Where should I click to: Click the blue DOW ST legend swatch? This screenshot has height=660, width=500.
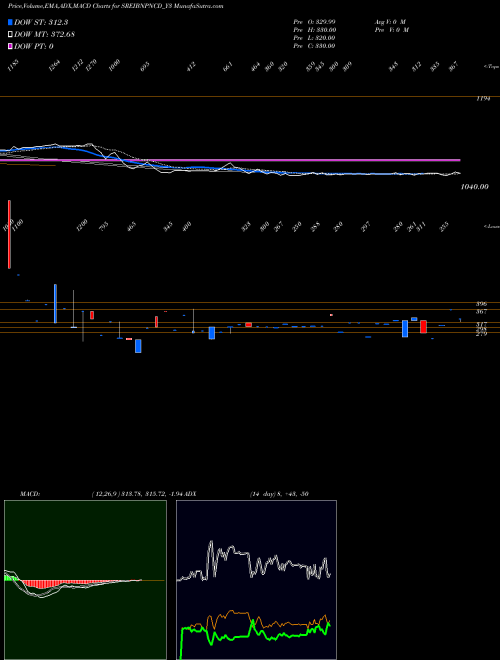[x=10, y=22]
